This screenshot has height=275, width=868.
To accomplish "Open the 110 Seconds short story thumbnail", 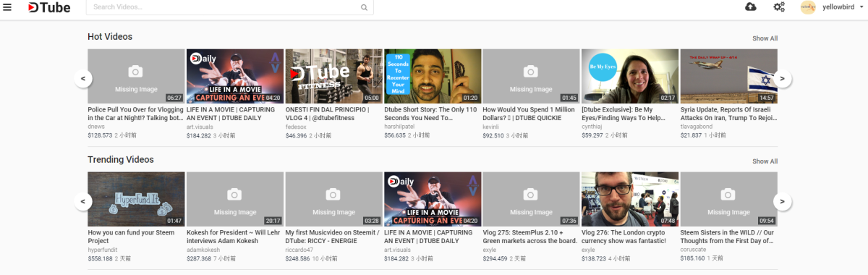I will [433, 76].
